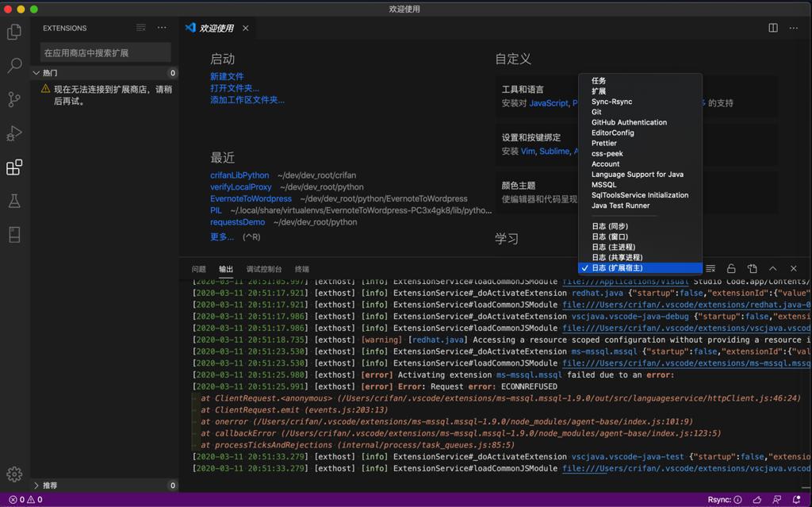Screen dimensions: 812x507
Task: Click the 更多 recent items link
Action: click(222, 237)
